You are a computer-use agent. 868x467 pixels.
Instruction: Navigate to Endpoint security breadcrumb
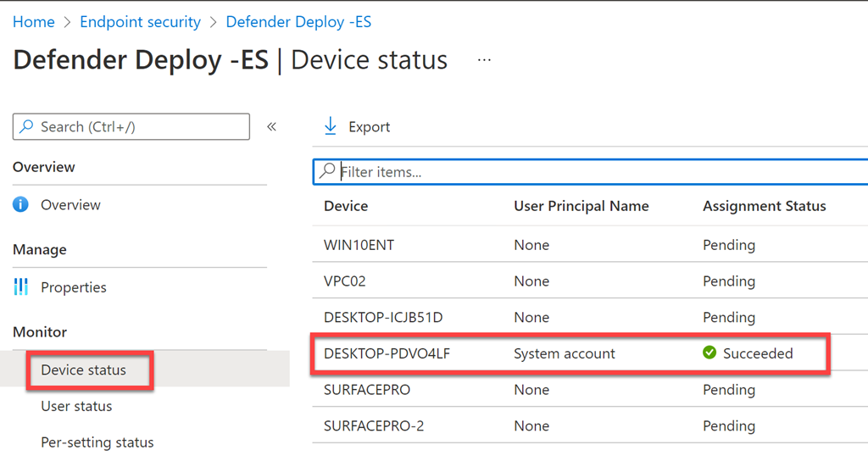click(140, 22)
